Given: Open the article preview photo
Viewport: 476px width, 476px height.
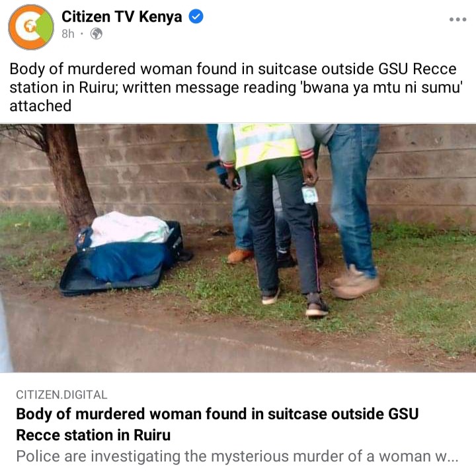Looking at the screenshot, I should coord(238,248).
